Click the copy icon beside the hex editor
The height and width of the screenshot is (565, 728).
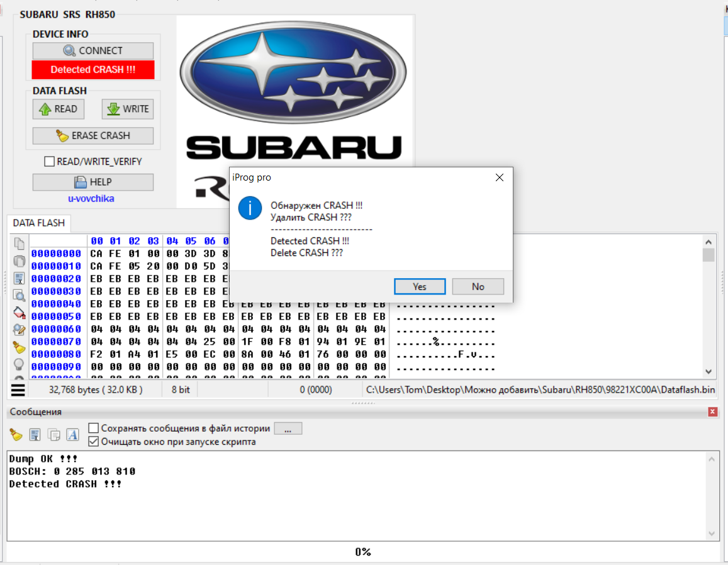pos(19,243)
